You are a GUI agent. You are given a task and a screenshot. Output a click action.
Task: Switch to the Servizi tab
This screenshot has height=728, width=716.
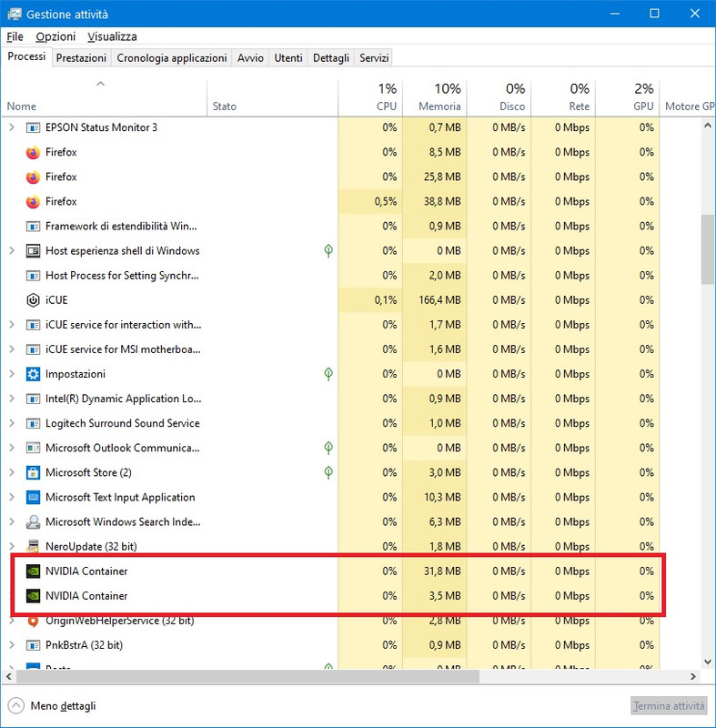click(x=374, y=58)
